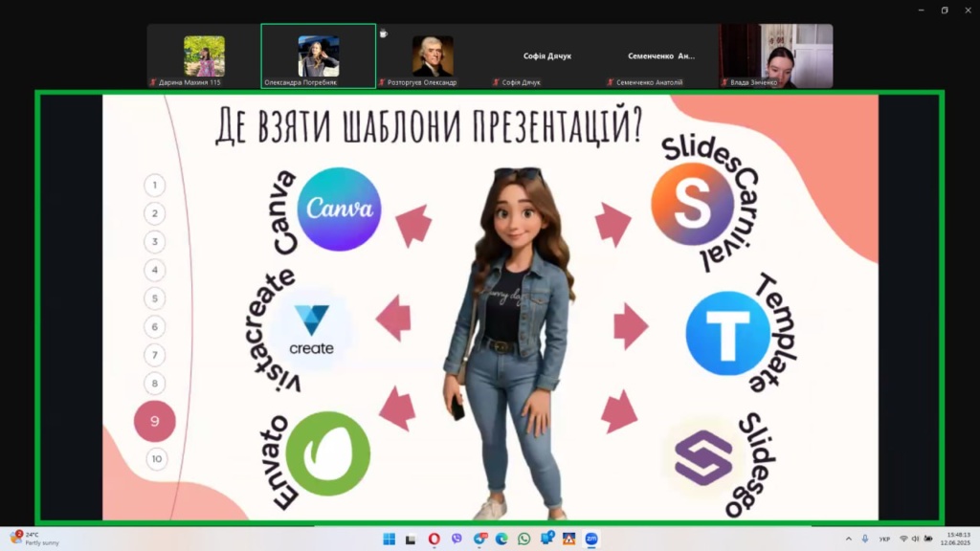This screenshot has height=551, width=980.
Task: Open the date and time flyout
Action: click(x=957, y=539)
